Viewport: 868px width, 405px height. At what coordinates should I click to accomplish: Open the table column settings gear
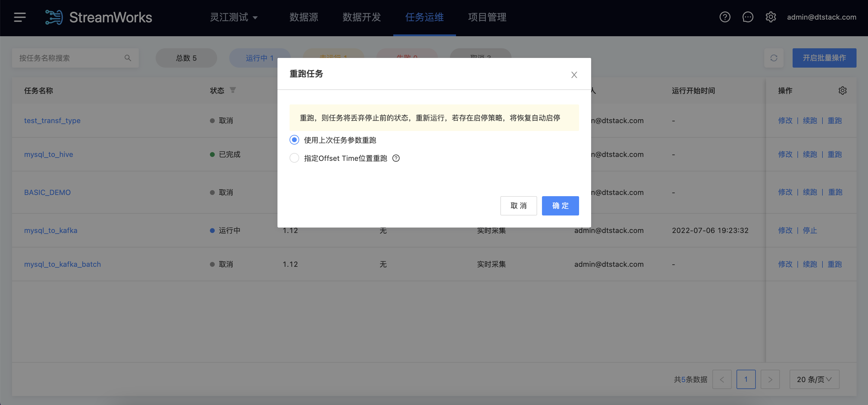coord(842,90)
